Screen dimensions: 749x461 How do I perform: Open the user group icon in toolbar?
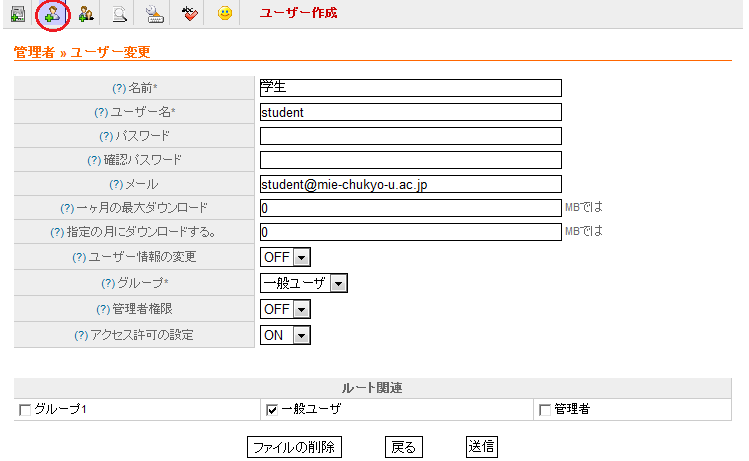tap(86, 14)
